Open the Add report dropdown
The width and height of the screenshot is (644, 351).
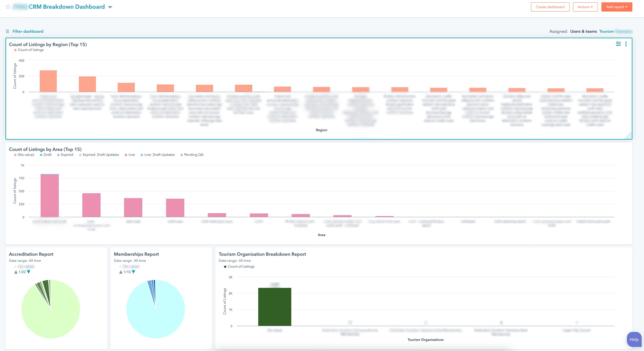point(616,7)
